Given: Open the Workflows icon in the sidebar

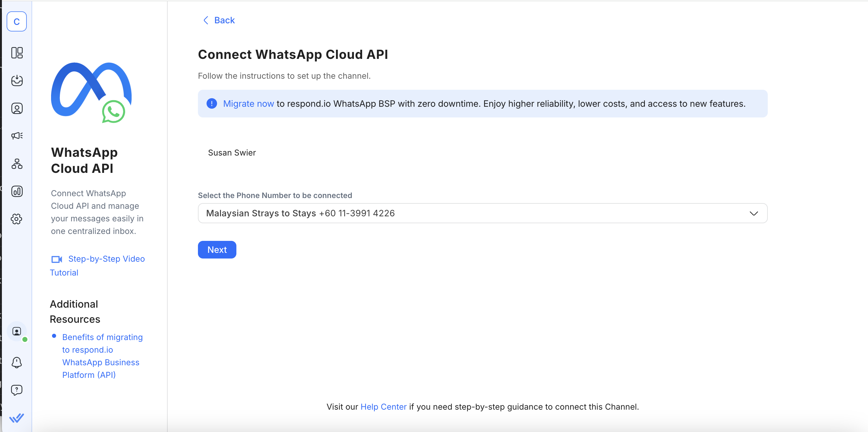Looking at the screenshot, I should 17,164.
